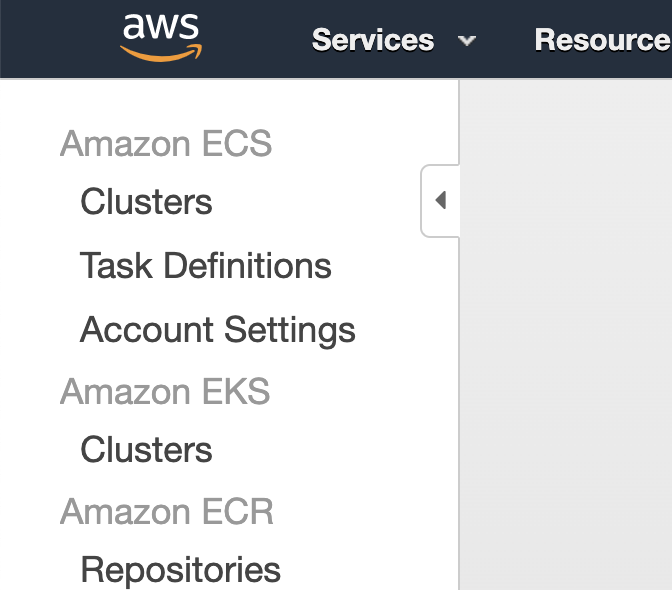This screenshot has height=590, width=672.
Task: Open ECR Repositories
Action: coord(180,570)
